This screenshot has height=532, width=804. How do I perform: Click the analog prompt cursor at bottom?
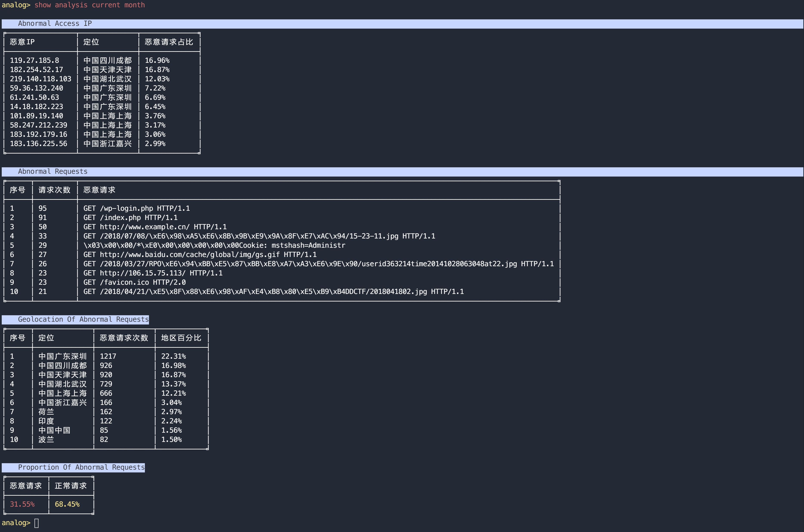(x=37, y=523)
